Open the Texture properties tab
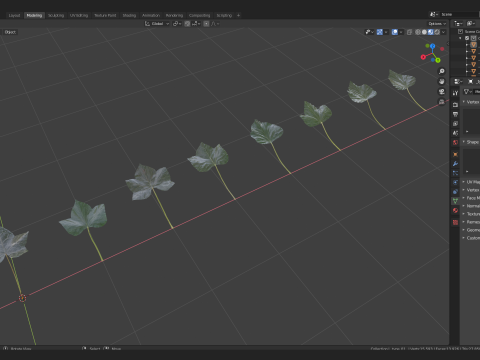The width and height of the screenshot is (480, 360). [x=455, y=222]
